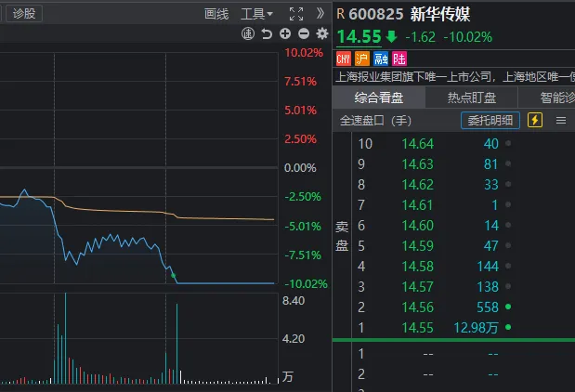Zoom out chart with minus icon
Screen dimensions: 575x392
pyautogui.click(x=304, y=33)
